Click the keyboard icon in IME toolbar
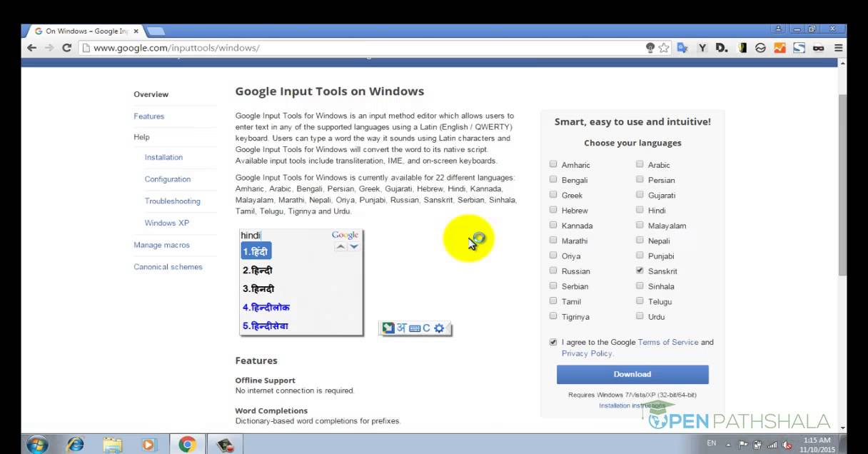 pyautogui.click(x=414, y=328)
